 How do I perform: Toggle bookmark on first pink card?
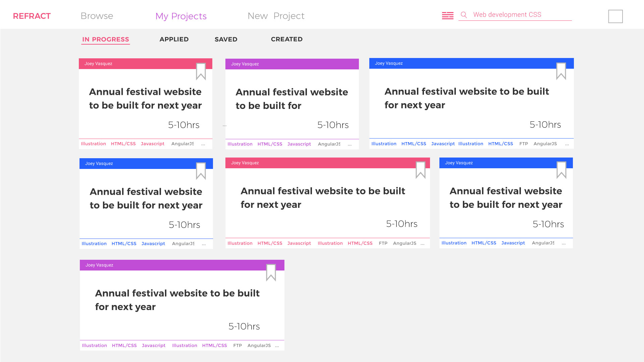click(x=201, y=71)
